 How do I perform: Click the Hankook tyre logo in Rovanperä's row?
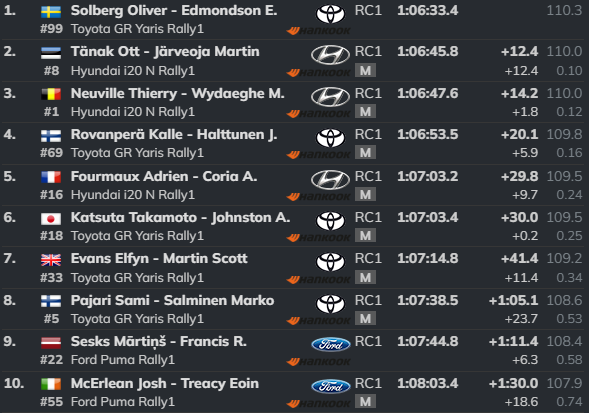point(319,154)
